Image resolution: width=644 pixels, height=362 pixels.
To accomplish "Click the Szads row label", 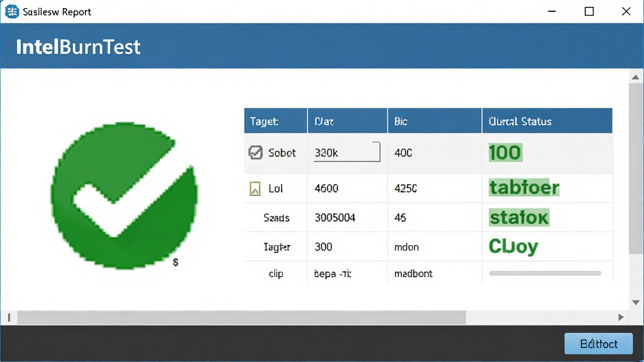I will click(277, 217).
